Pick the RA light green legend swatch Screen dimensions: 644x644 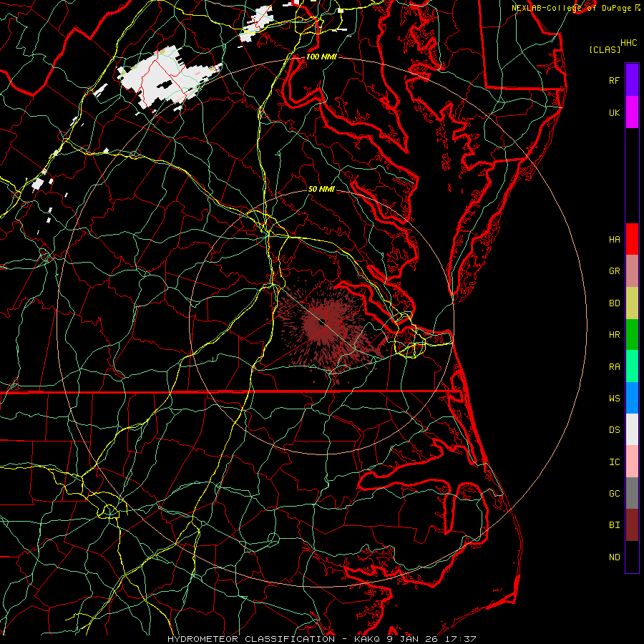pos(632,366)
